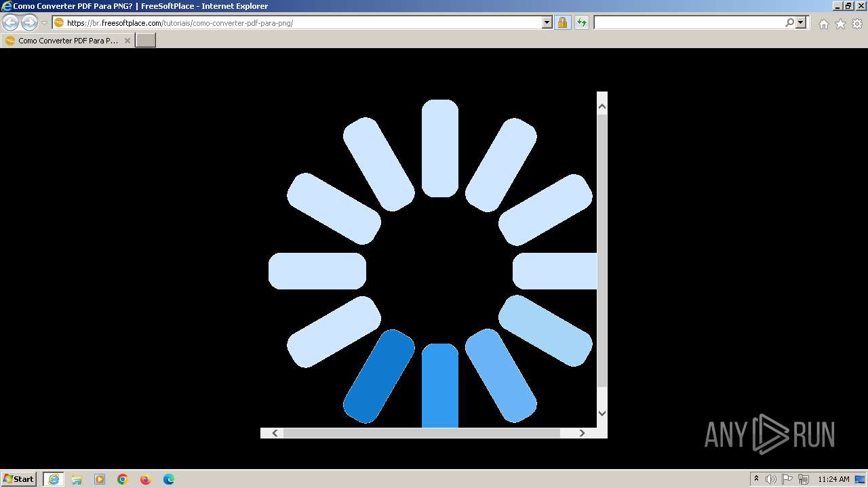Open the Windows Start menu
Image resolution: width=868 pixels, height=488 pixels.
click(x=18, y=479)
